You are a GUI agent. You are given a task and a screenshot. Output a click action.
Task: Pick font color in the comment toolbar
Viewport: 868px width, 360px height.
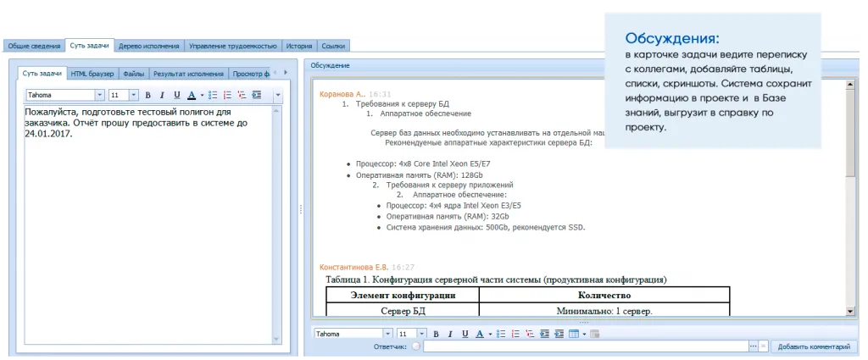[x=479, y=334]
